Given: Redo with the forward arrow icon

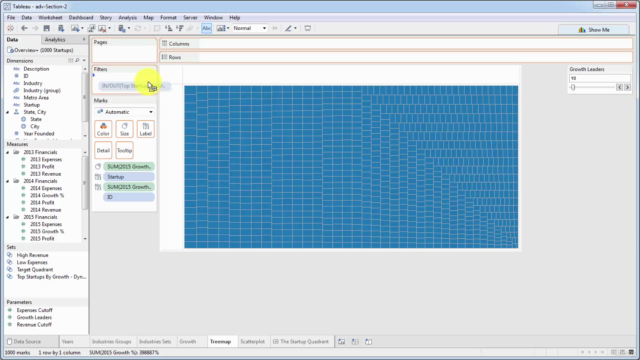Looking at the screenshot, I should point(35,28).
